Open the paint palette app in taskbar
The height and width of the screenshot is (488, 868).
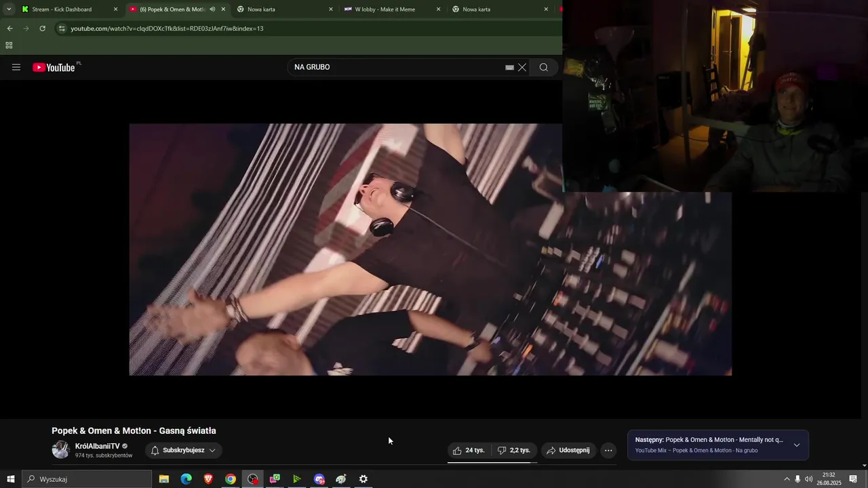click(x=341, y=479)
